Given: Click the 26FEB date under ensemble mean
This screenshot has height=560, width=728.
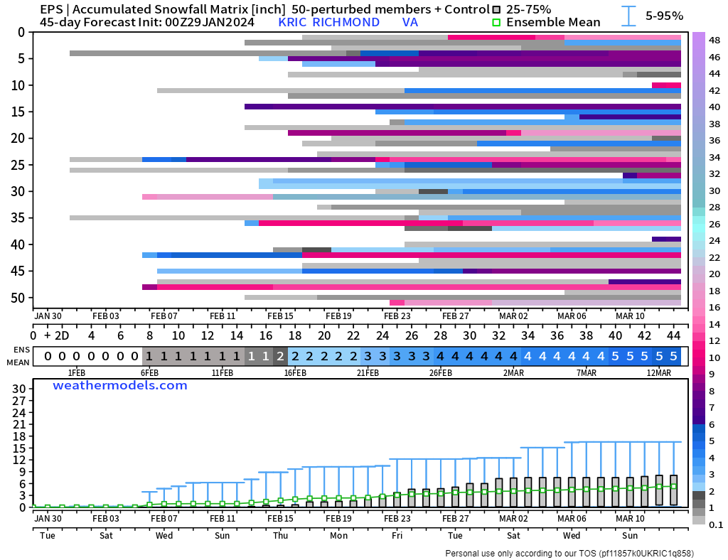Looking at the screenshot, I should pos(441,373).
